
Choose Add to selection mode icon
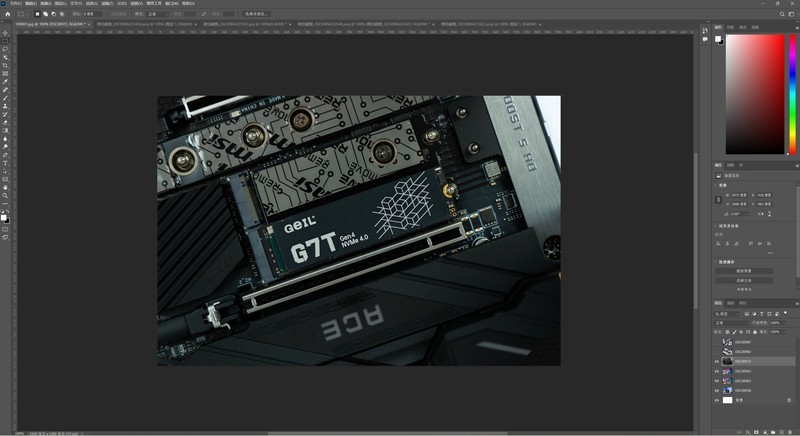[45, 14]
